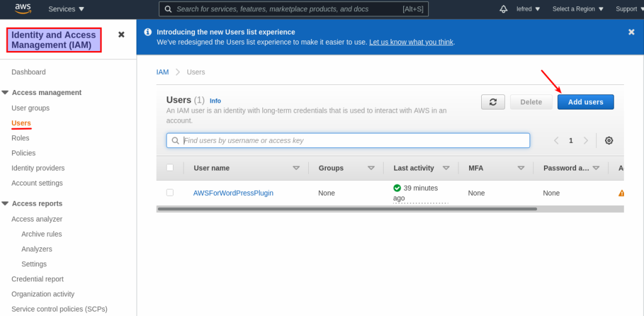Sort by User name column arrow
The image size is (644, 316).
(296, 168)
